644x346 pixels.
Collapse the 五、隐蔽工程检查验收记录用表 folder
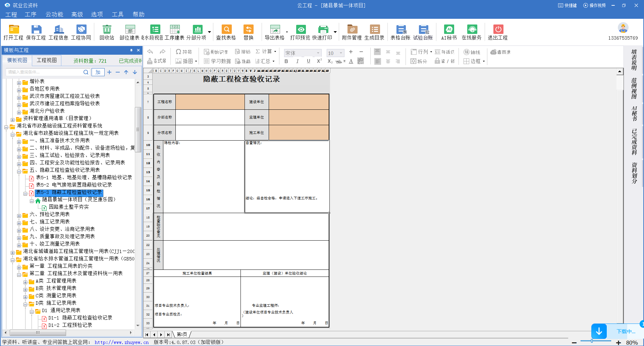[19, 170]
